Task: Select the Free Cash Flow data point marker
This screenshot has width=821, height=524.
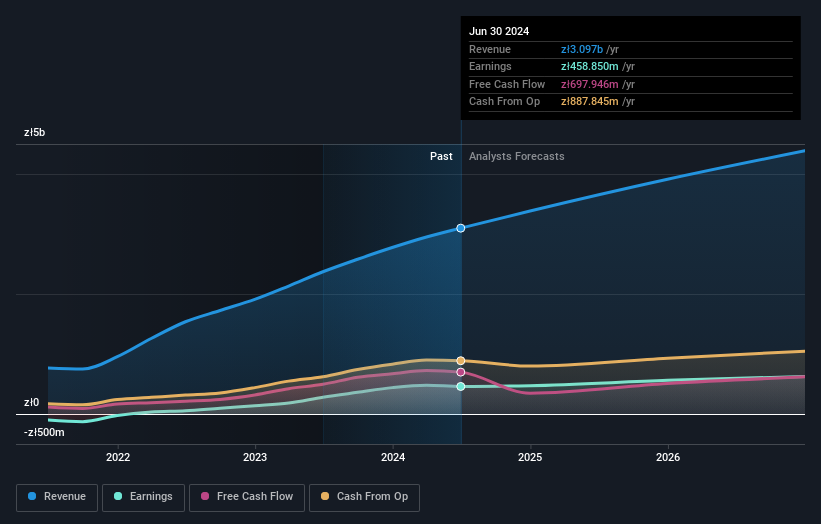Action: (x=461, y=372)
